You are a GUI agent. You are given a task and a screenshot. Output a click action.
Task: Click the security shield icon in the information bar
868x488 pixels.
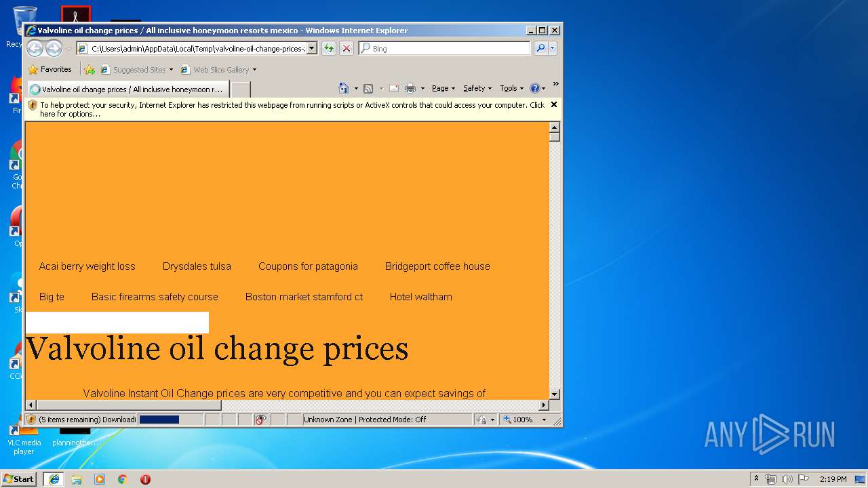pos(33,105)
